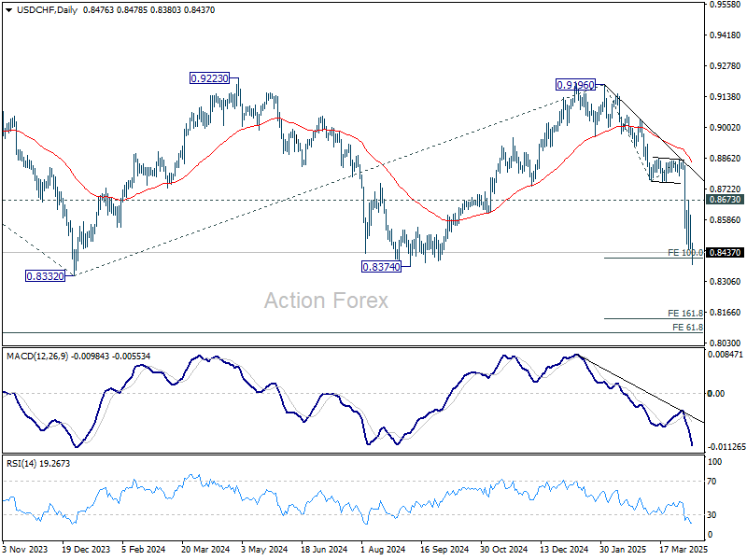Click the 18 Jun 2024 date axis label

(x=324, y=549)
